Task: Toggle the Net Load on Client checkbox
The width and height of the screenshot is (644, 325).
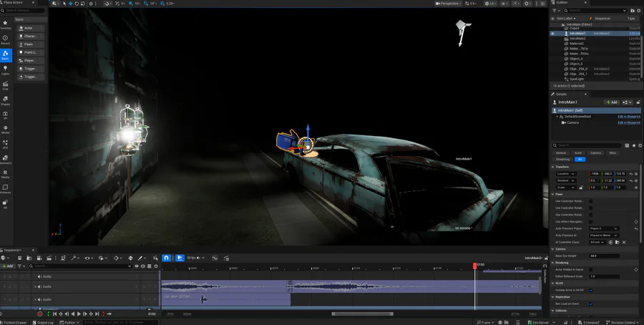Action: click(x=590, y=304)
